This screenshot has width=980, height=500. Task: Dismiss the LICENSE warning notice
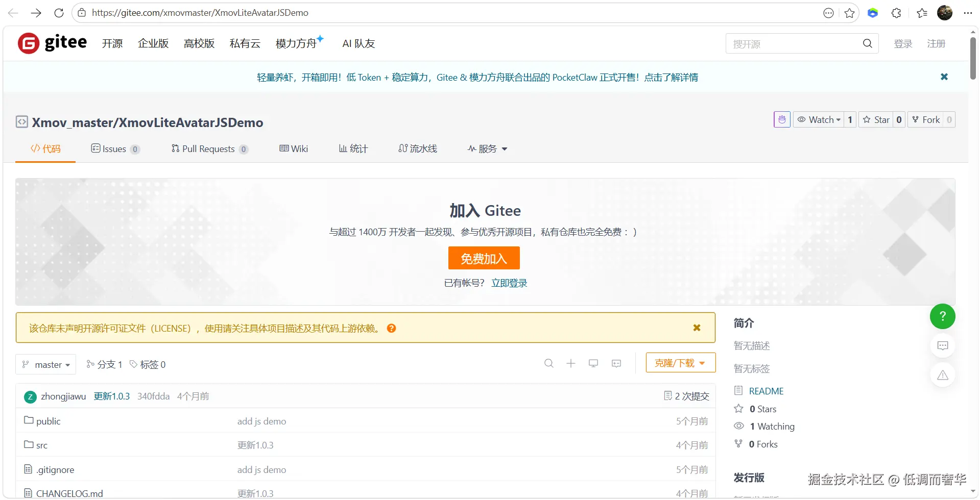[x=697, y=328]
